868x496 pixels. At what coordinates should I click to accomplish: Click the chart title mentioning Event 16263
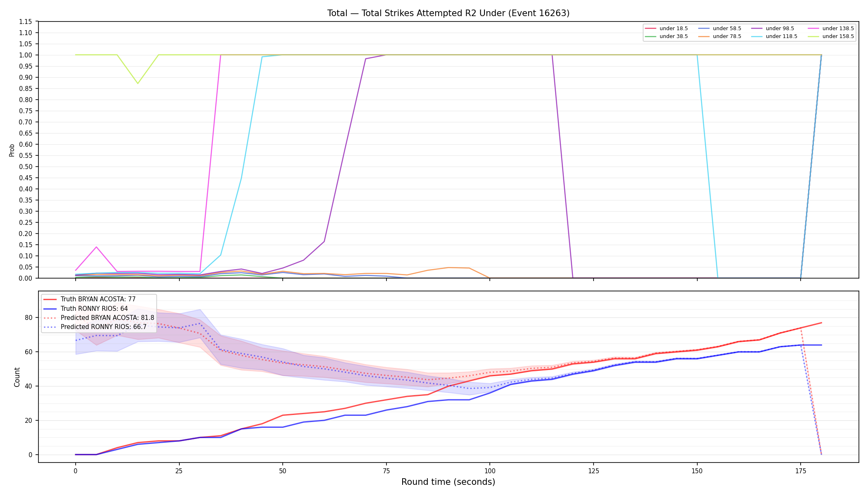coord(448,13)
